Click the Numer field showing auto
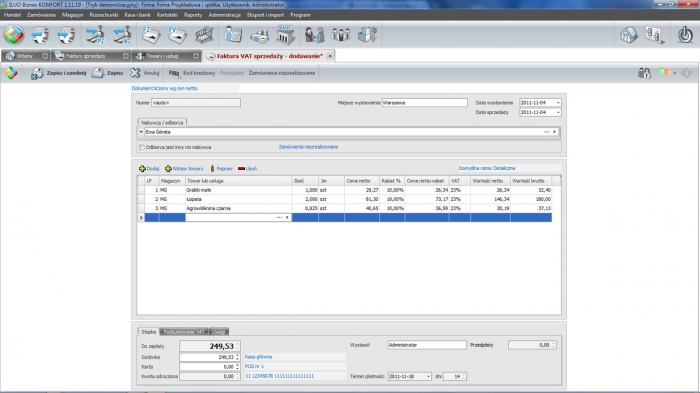The image size is (700, 393). tap(196, 103)
